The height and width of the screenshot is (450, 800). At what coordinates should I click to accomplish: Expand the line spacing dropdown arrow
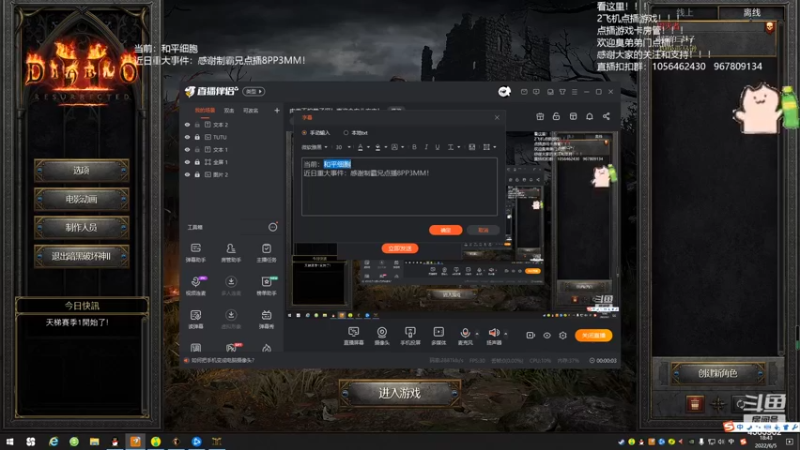click(x=459, y=147)
